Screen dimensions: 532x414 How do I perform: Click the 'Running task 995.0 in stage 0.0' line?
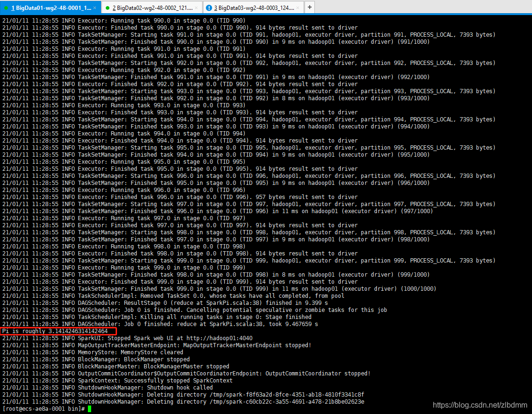pos(124,162)
